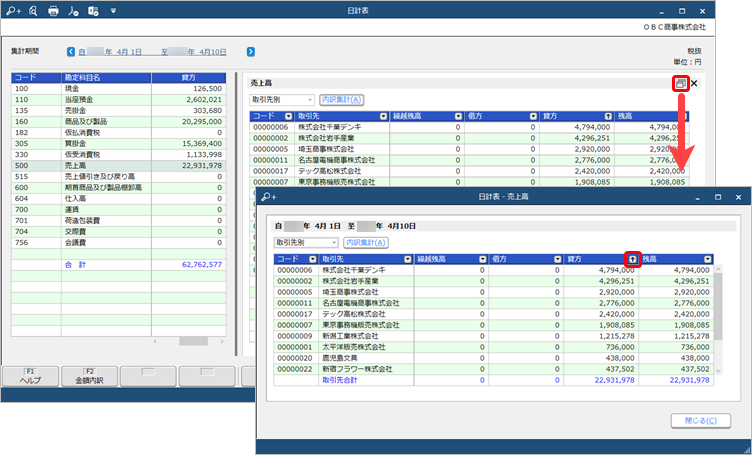Click the 勘定科目名 column header in left table
The height and width of the screenshot is (455, 752).
point(106,78)
